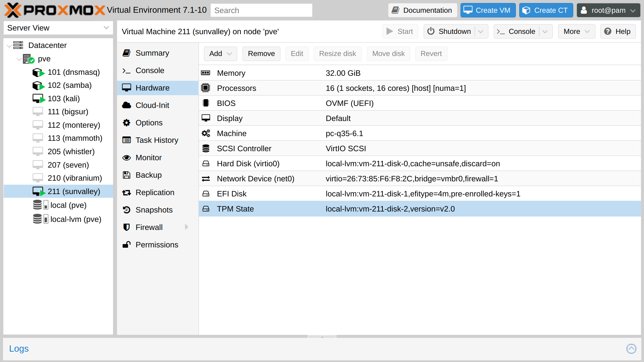Click the Help button
This screenshot has width=644, height=362.
tap(618, 32)
